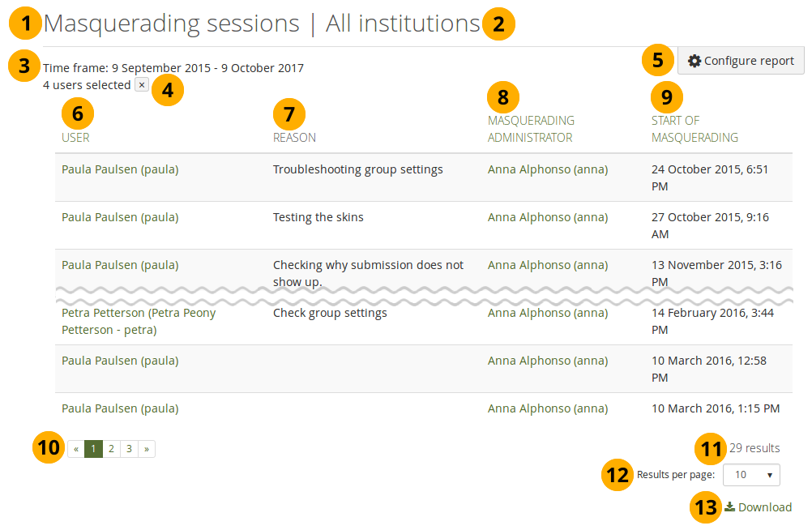The image size is (812, 530).
Task: Remove the 4 users selected filter
Action: tap(142, 85)
